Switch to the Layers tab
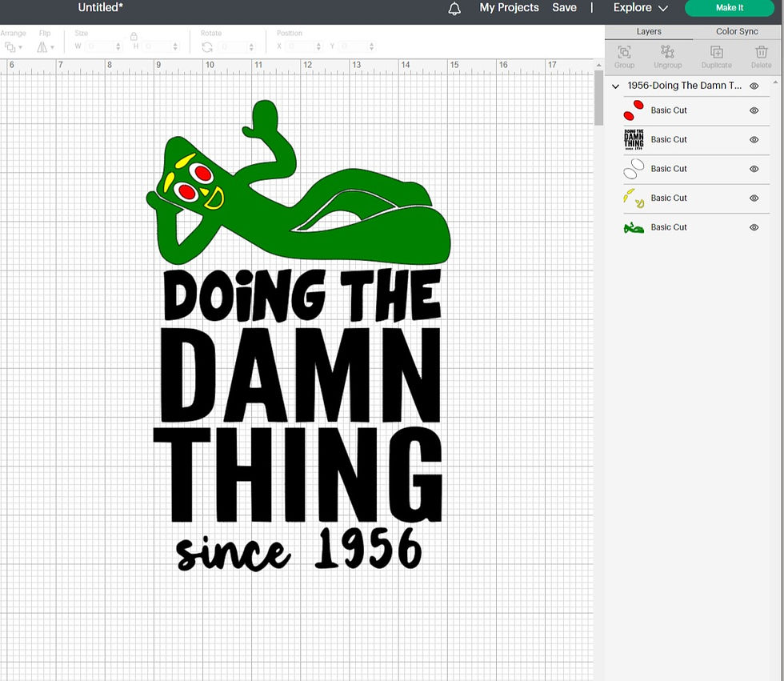Screen dimensions: 784x681 tap(649, 31)
